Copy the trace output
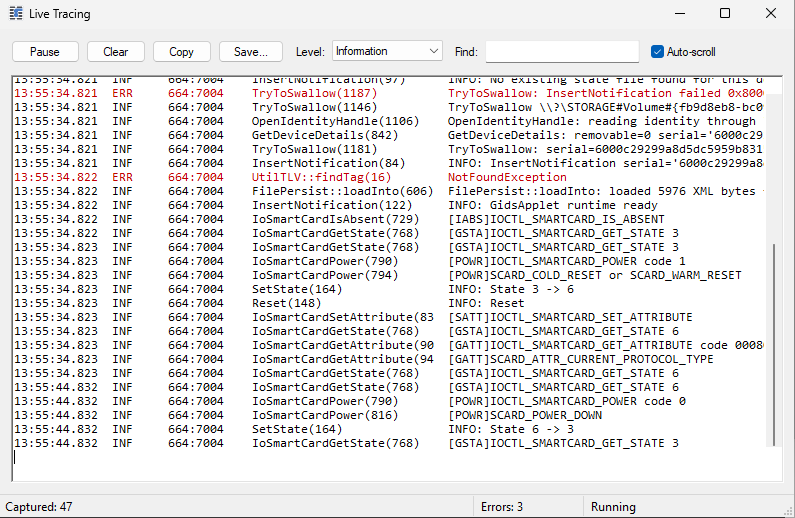 (182, 52)
